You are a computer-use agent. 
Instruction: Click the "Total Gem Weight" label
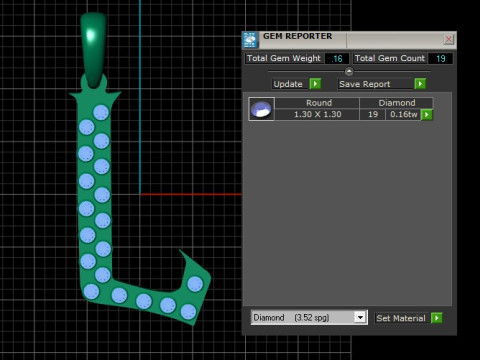284,58
